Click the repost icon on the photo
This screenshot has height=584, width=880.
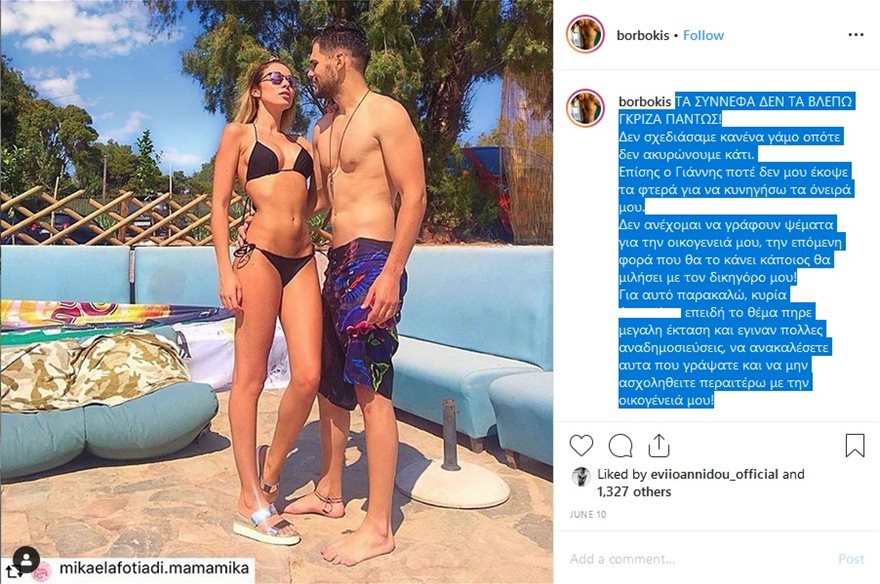coord(13,572)
